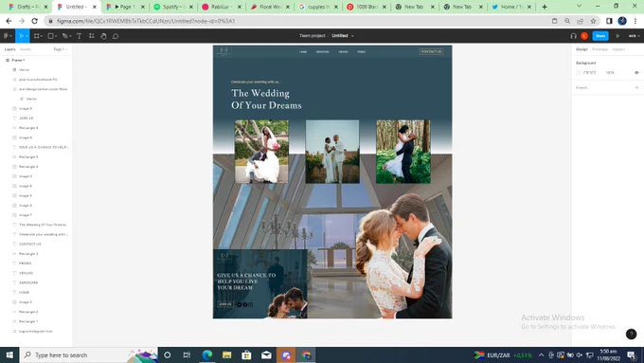Screen dimensions: 644x363
Task: Open the Chrome side panel icon
Action: pyautogui.click(x=609, y=21)
